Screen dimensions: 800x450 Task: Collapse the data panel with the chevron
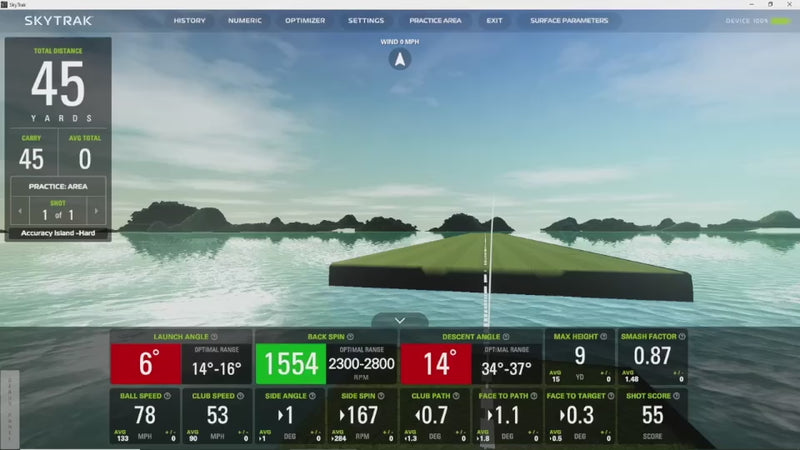400,321
